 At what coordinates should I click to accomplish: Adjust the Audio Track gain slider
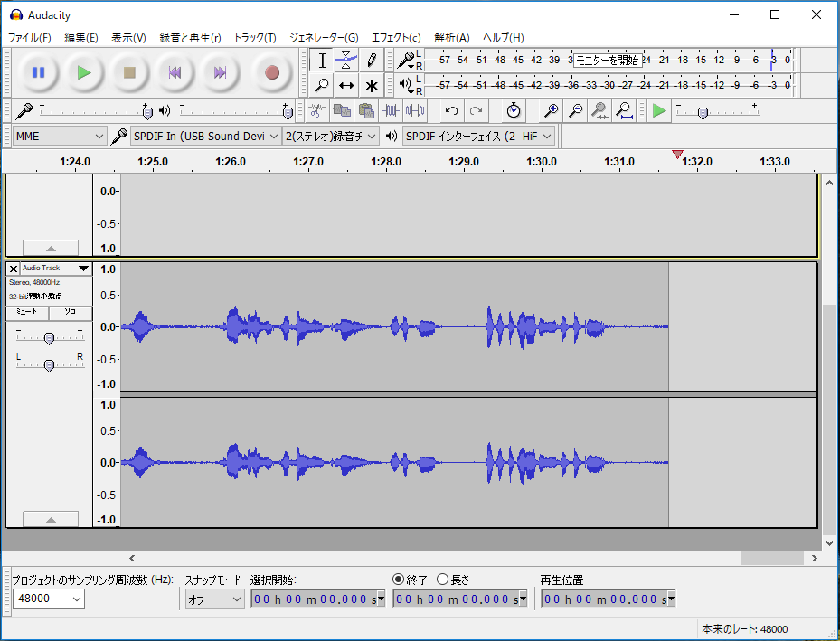[x=49, y=338]
